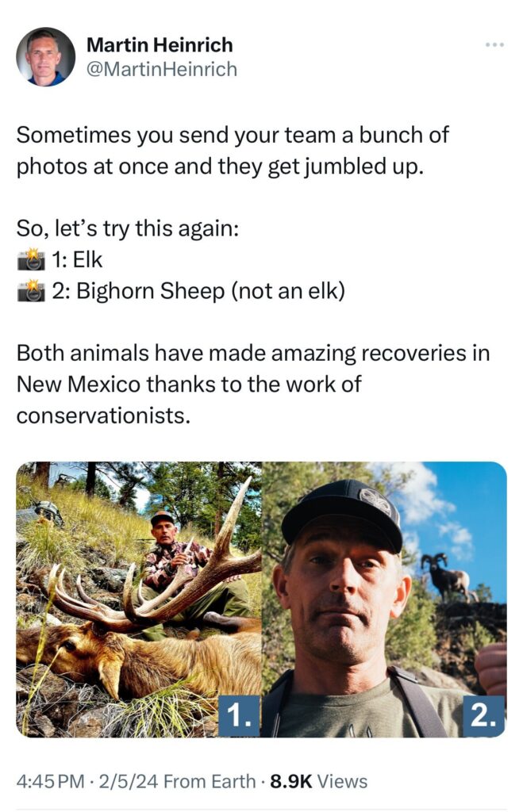Click the man's black cap in the selfie

point(342,513)
